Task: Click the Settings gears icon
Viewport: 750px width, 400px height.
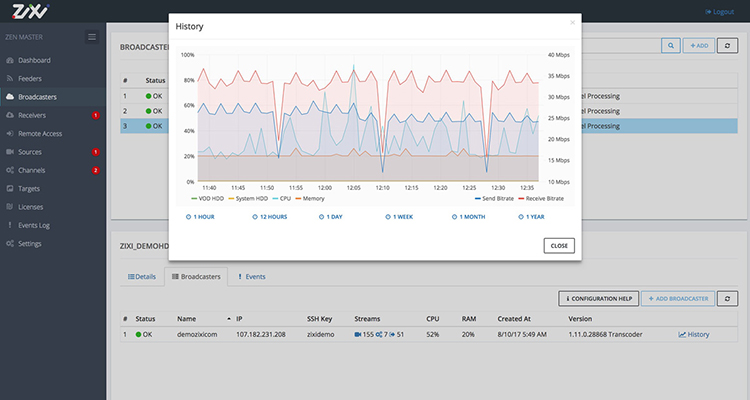Action: pos(10,244)
